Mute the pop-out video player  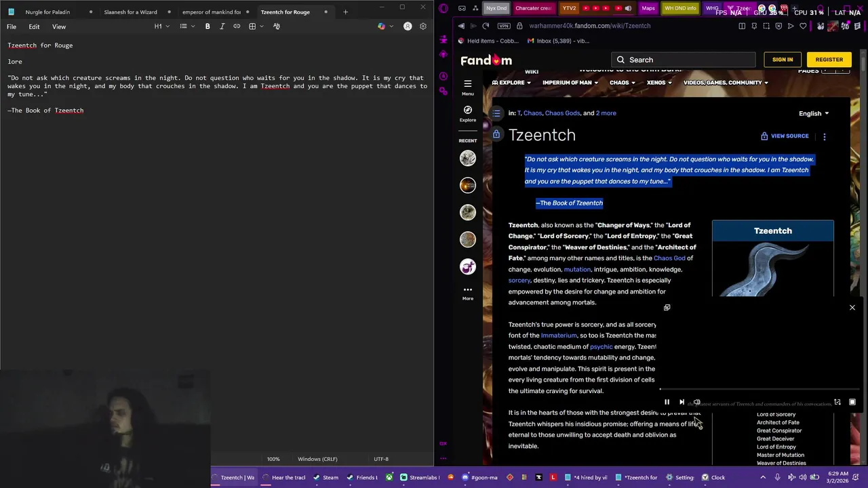point(696,402)
